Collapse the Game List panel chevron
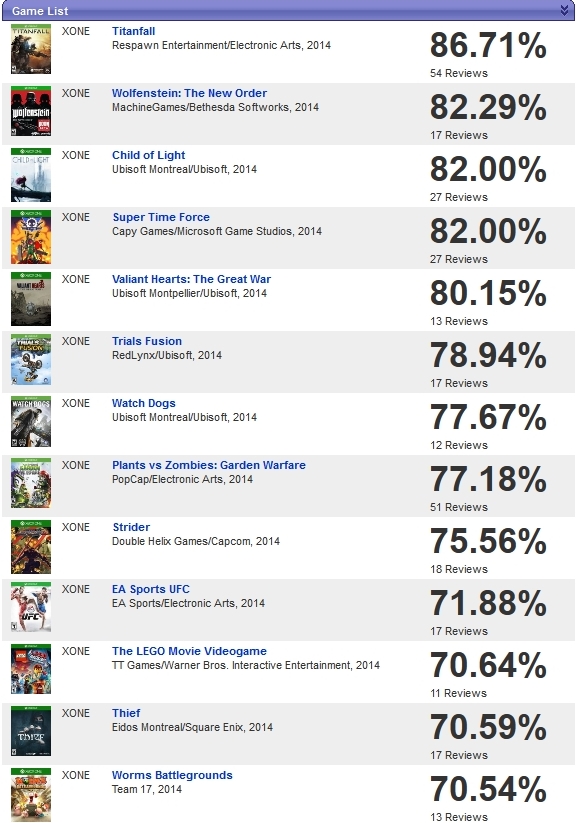Screen dimensions: 580x823 564,10
